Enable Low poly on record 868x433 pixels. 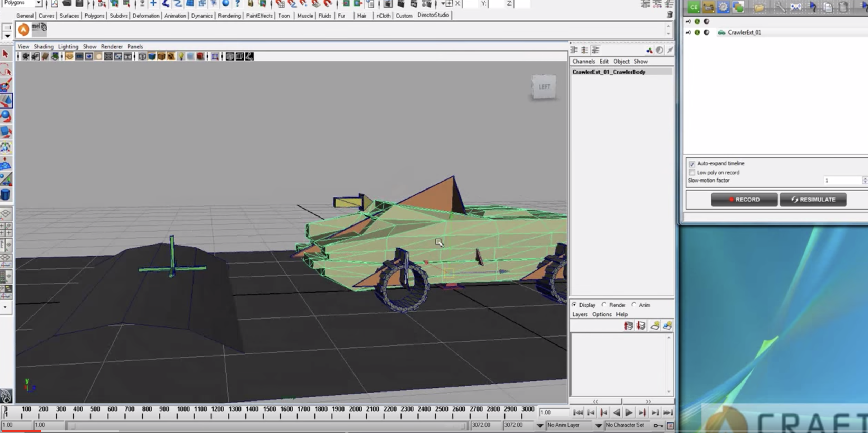pyautogui.click(x=692, y=172)
